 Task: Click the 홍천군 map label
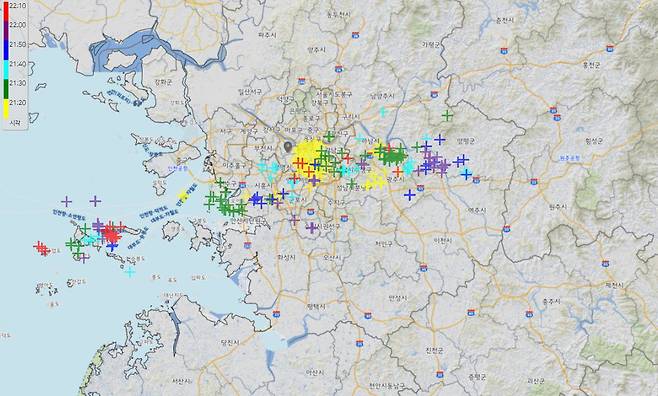592,65
